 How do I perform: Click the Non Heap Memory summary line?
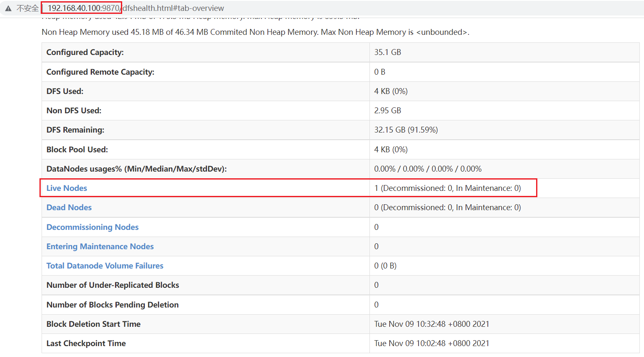pos(255,32)
